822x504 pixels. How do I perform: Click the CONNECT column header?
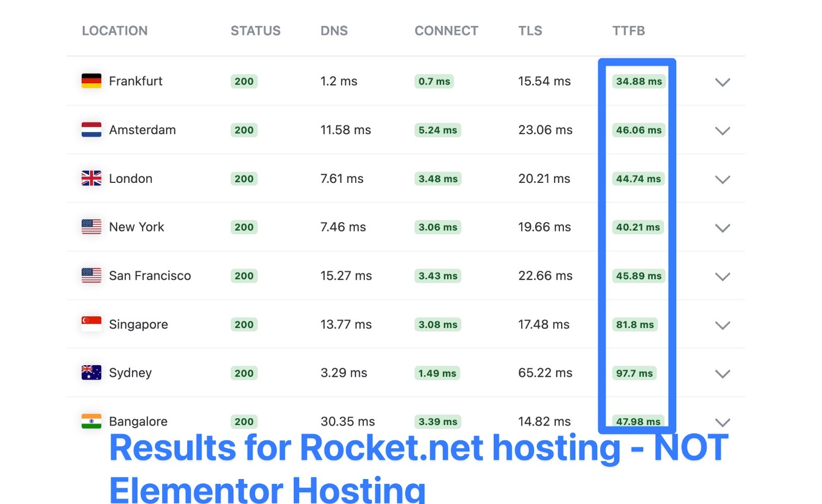point(447,31)
